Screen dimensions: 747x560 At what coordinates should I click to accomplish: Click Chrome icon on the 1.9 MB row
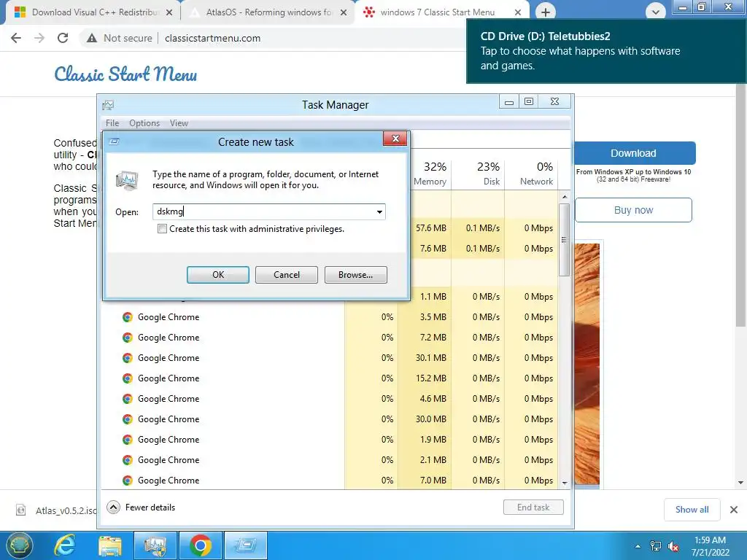pyautogui.click(x=127, y=440)
